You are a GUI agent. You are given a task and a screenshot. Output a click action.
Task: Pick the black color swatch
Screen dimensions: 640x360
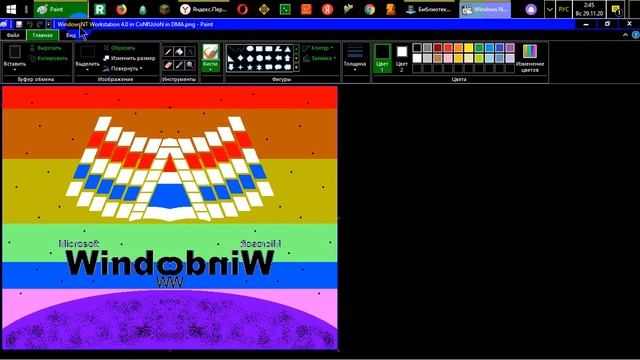(x=417, y=48)
